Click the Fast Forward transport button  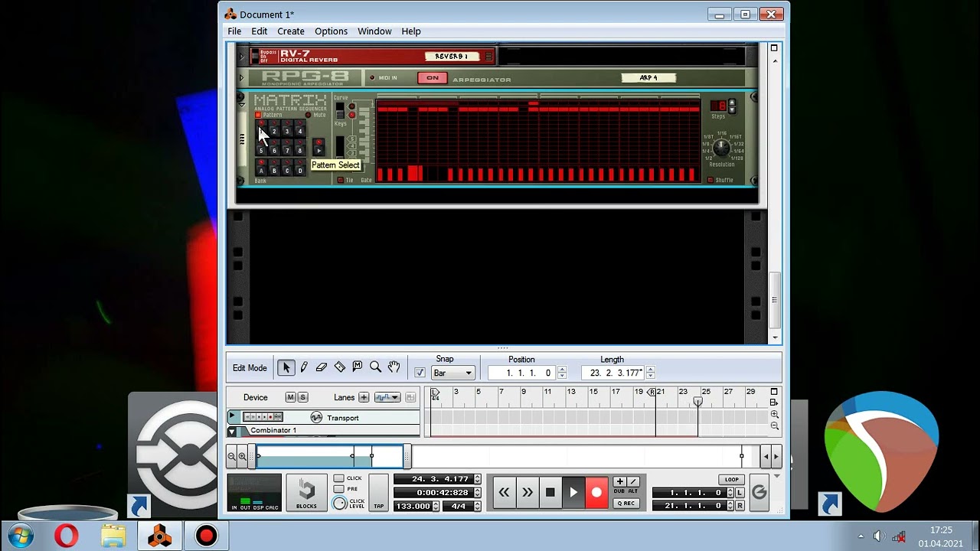(527, 493)
